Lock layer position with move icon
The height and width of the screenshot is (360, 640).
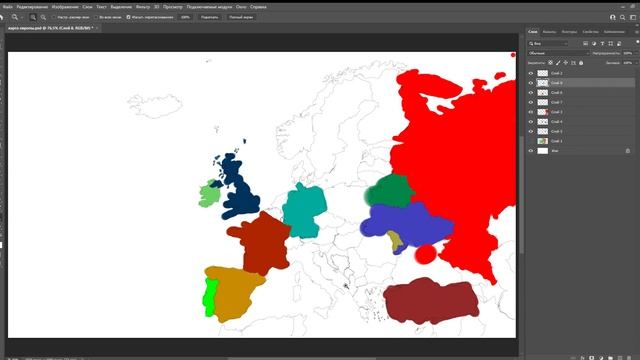pyautogui.click(x=566, y=63)
